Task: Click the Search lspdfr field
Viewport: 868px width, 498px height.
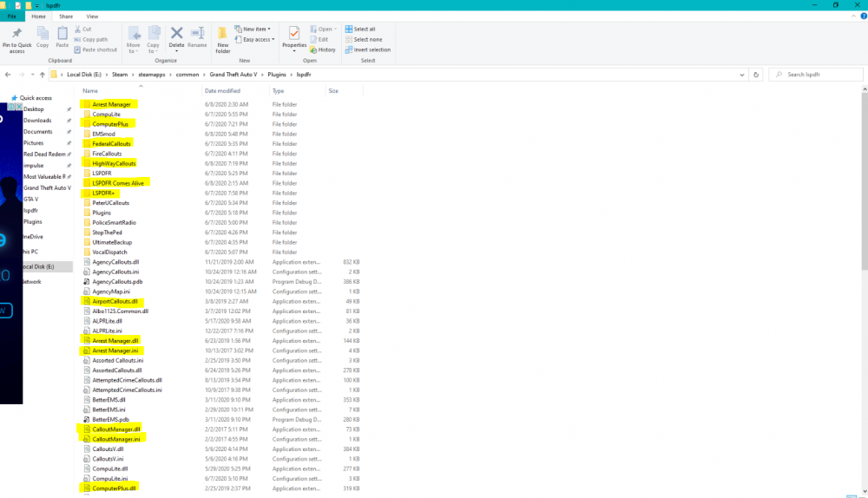Action: (816, 74)
